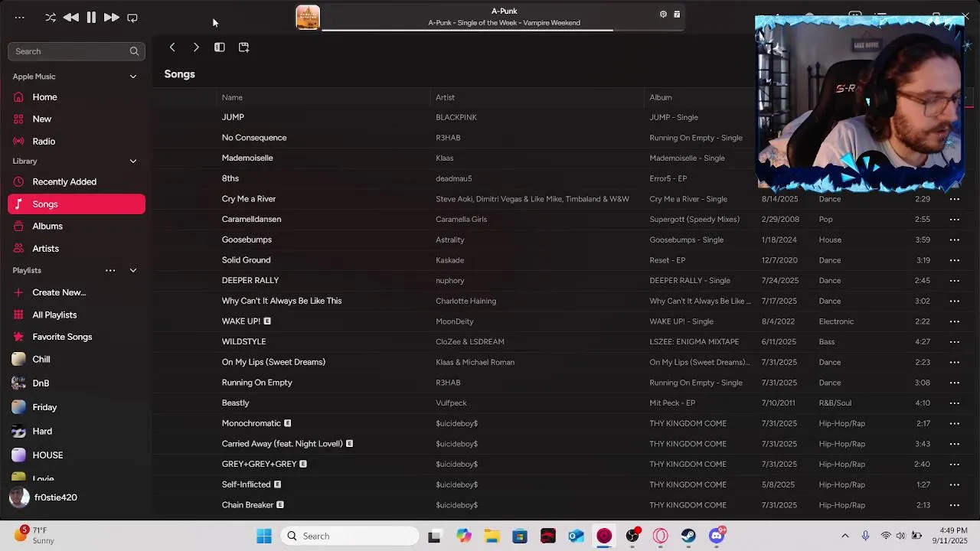
Task: Open File Explorer from the taskbar
Action: (x=492, y=536)
